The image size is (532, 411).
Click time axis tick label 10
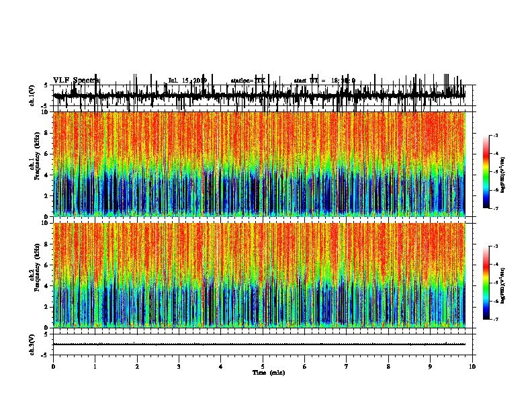click(x=472, y=367)
